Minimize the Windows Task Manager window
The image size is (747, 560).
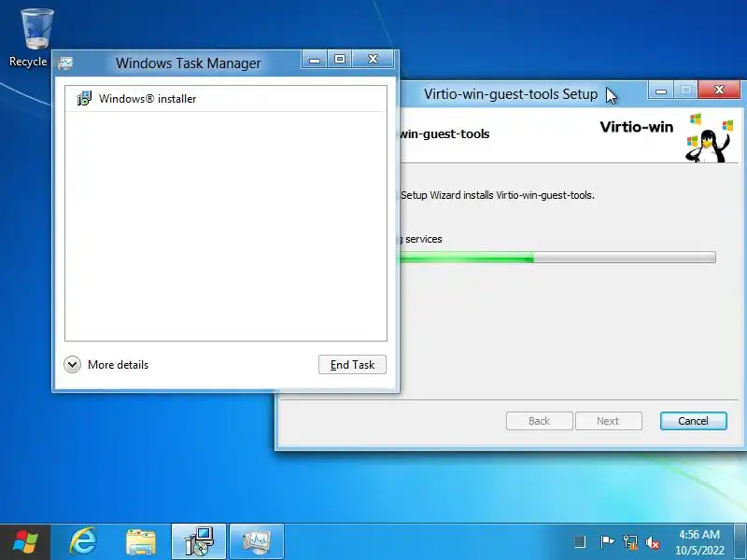click(x=315, y=60)
